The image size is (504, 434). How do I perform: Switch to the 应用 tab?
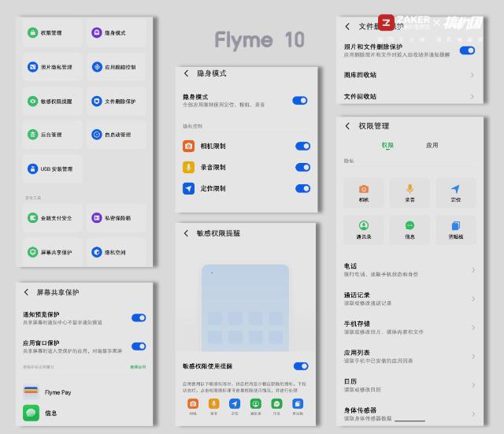(432, 145)
